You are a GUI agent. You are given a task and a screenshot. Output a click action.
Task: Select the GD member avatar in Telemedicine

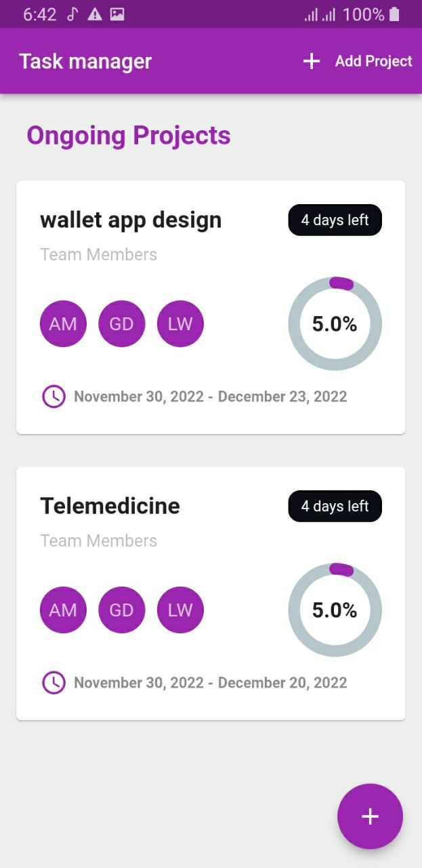coord(121,610)
